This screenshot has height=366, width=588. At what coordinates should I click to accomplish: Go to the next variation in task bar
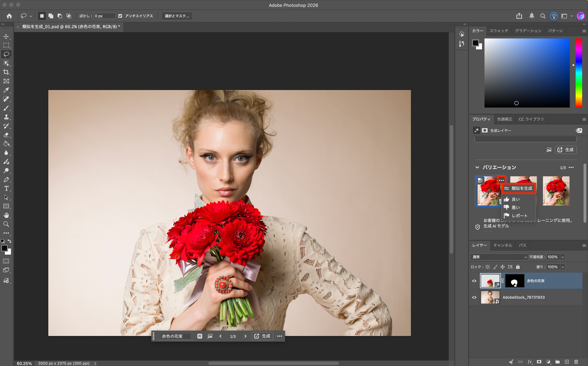pyautogui.click(x=245, y=336)
